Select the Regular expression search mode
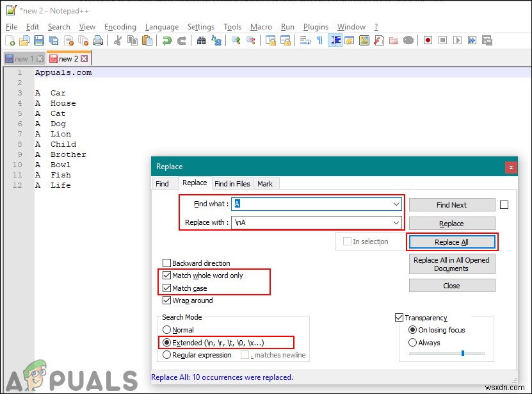 click(168, 354)
